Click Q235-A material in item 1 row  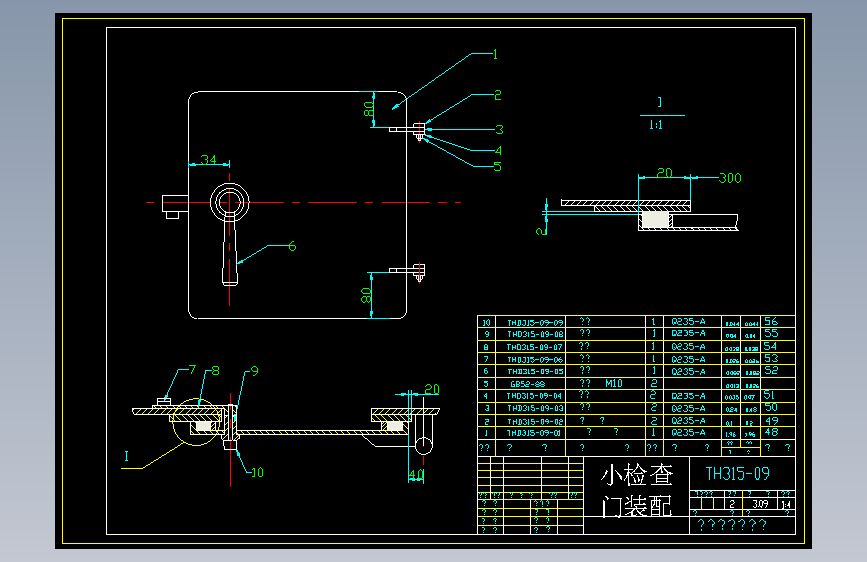click(x=688, y=433)
